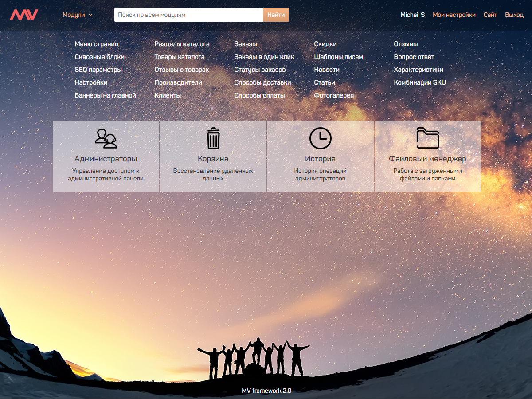Click the Michail S user name
This screenshot has width=532, height=399.
click(412, 15)
